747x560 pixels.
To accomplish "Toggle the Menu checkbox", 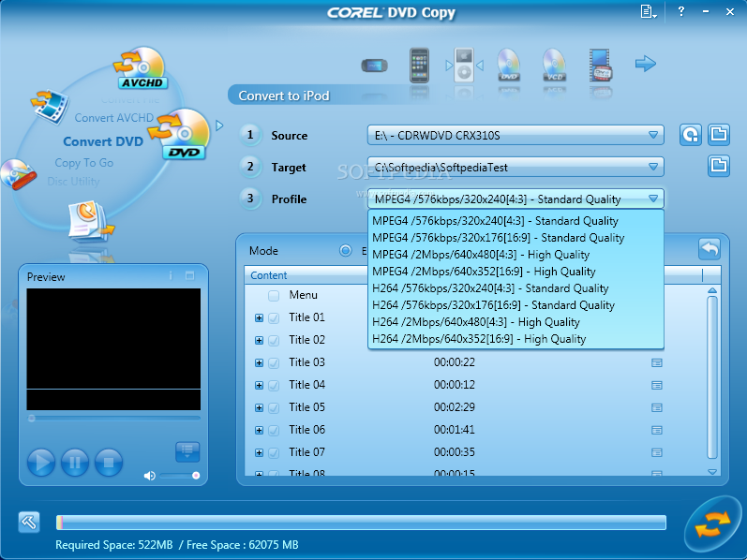I will pyautogui.click(x=274, y=296).
